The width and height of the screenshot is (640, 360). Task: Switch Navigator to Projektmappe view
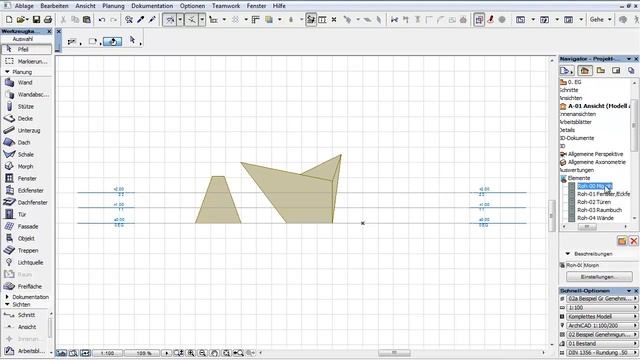pyautogui.click(x=584, y=71)
